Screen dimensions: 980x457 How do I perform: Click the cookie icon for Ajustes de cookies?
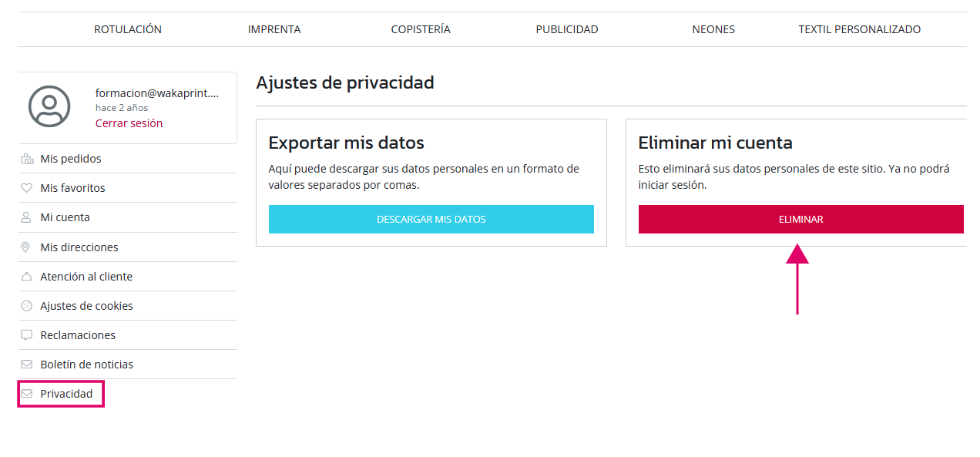(x=26, y=306)
